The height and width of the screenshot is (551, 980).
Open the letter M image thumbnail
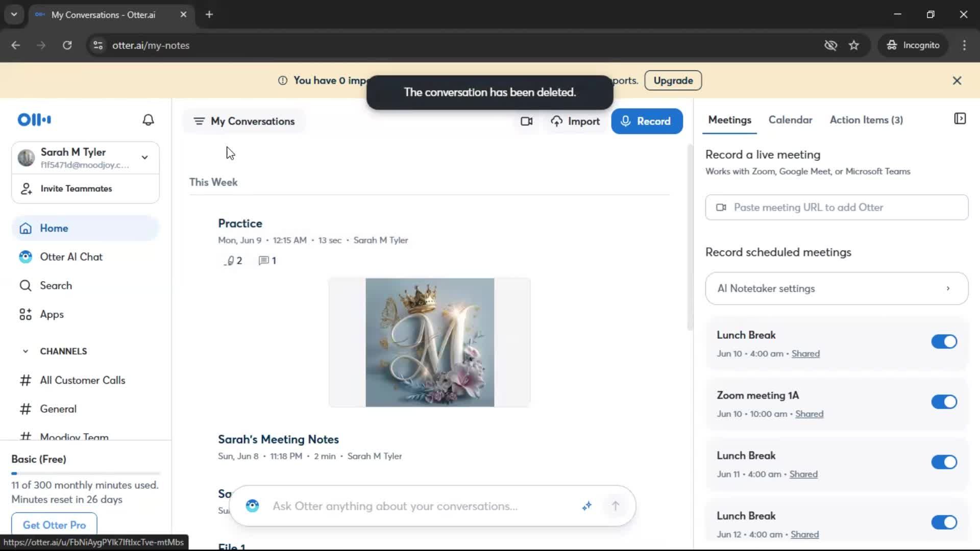tap(429, 342)
